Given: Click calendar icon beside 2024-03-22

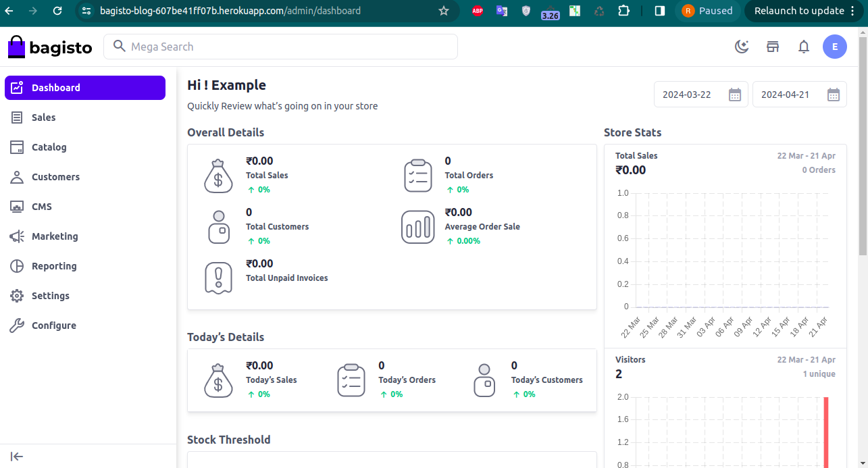Looking at the screenshot, I should pyautogui.click(x=735, y=95).
